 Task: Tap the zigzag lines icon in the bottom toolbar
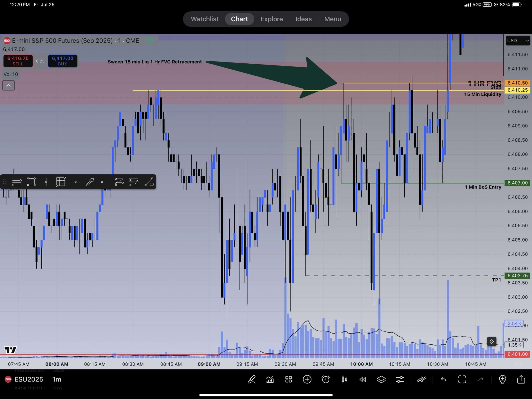point(422,379)
